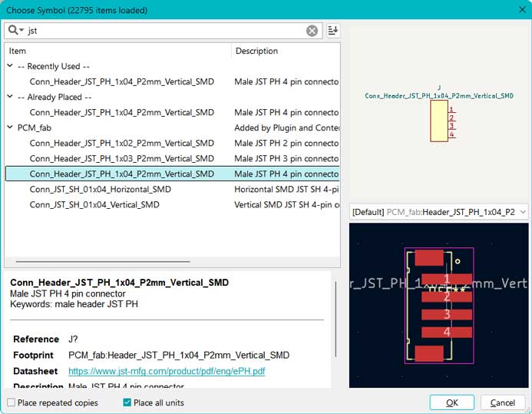Image resolution: width=532 pixels, height=414 pixels.
Task: Click the Description column header
Action: coord(286,51)
